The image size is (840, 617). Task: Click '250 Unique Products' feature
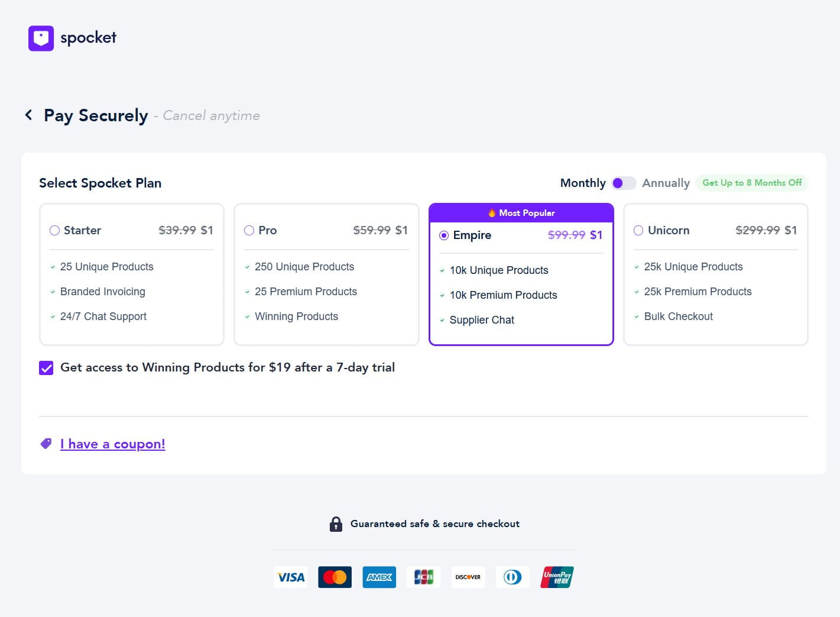pyautogui.click(x=304, y=267)
